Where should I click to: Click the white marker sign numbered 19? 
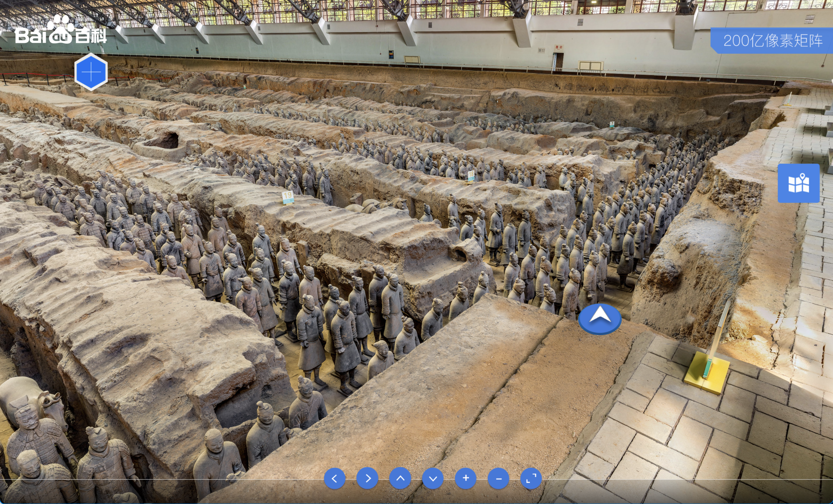(x=288, y=197)
